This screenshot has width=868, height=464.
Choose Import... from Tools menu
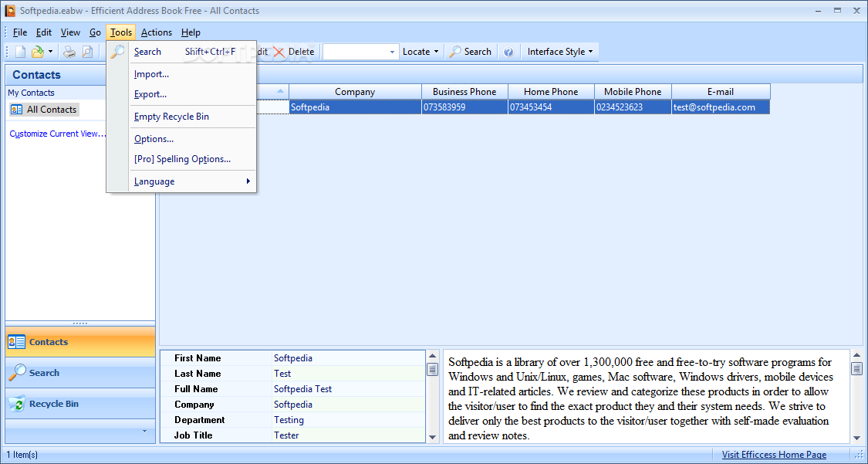tap(181, 74)
